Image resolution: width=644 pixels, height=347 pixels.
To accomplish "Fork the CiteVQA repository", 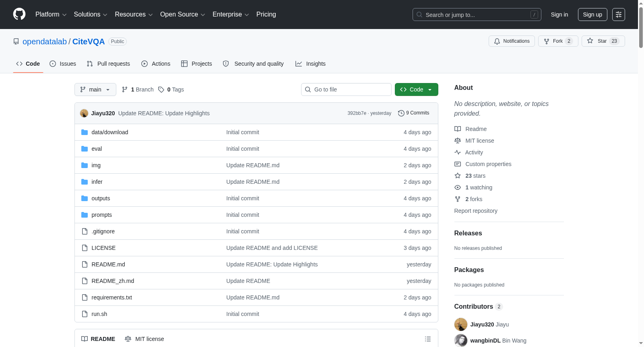I will pyautogui.click(x=558, y=41).
